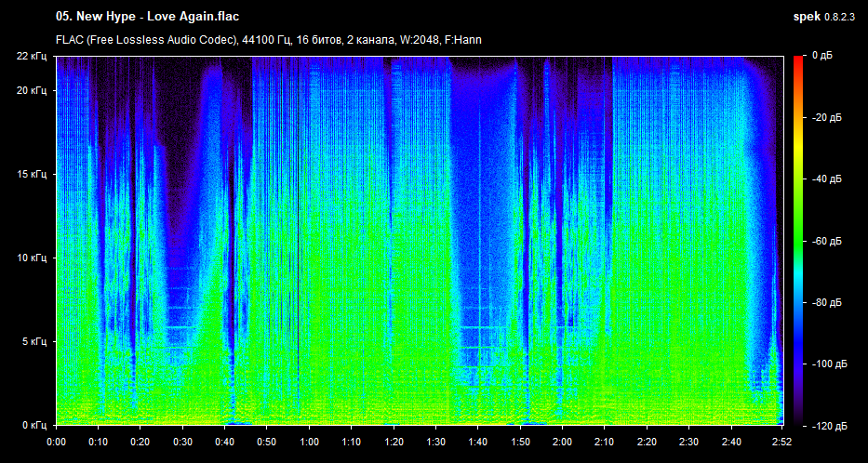Click the 'spek 0.8.2.3' version label

[823, 17]
